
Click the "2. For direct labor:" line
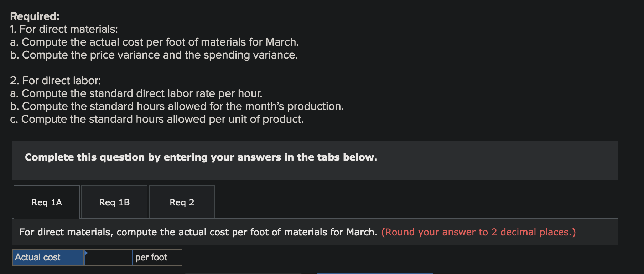56,81
